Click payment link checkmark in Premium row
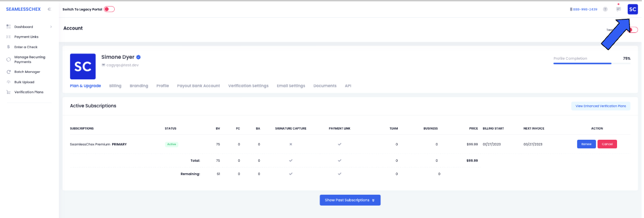This screenshot has height=218, width=644. [x=340, y=145]
